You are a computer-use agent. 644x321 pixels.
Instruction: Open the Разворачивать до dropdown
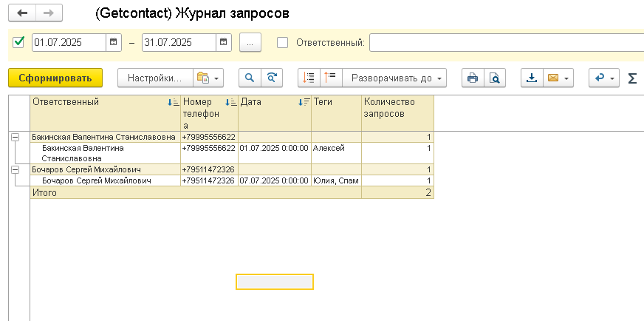pos(394,78)
